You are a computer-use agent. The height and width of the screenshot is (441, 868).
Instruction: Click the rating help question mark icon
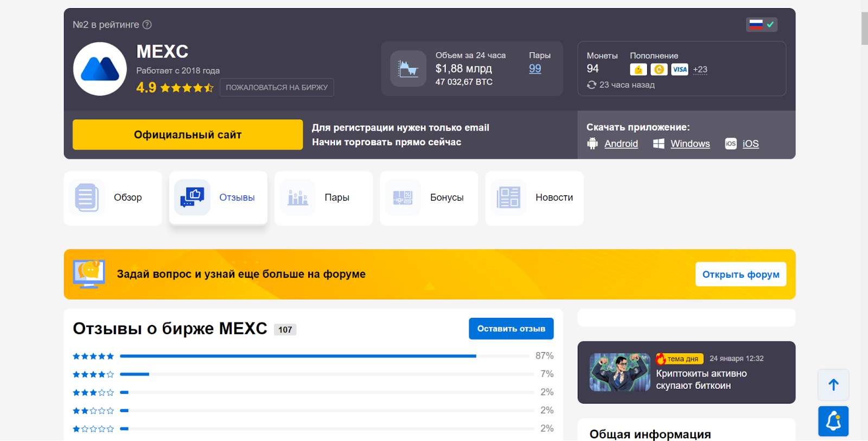147,24
